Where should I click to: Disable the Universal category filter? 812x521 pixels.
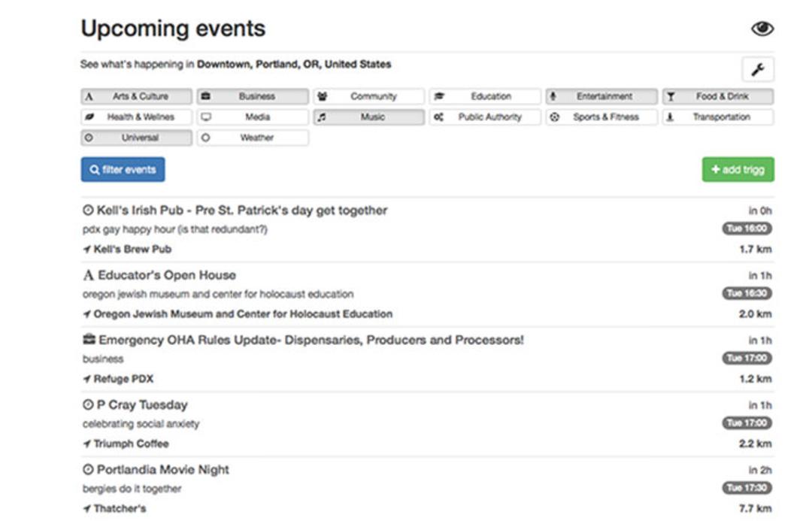(136, 138)
